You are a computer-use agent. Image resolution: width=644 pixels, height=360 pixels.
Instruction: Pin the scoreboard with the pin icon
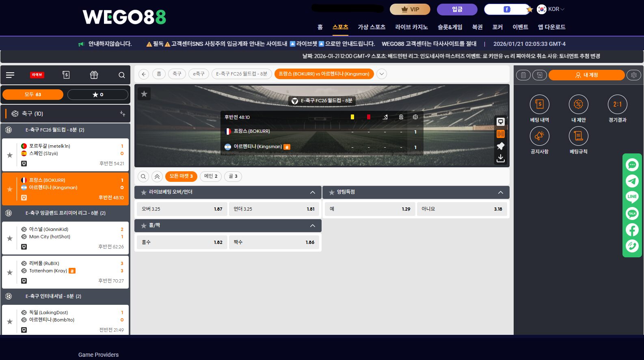501,146
